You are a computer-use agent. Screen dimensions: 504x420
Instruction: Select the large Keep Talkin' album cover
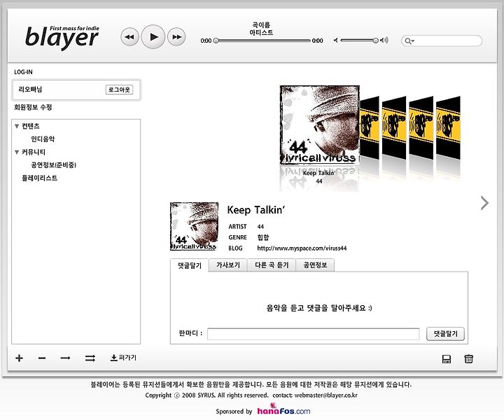[319, 125]
